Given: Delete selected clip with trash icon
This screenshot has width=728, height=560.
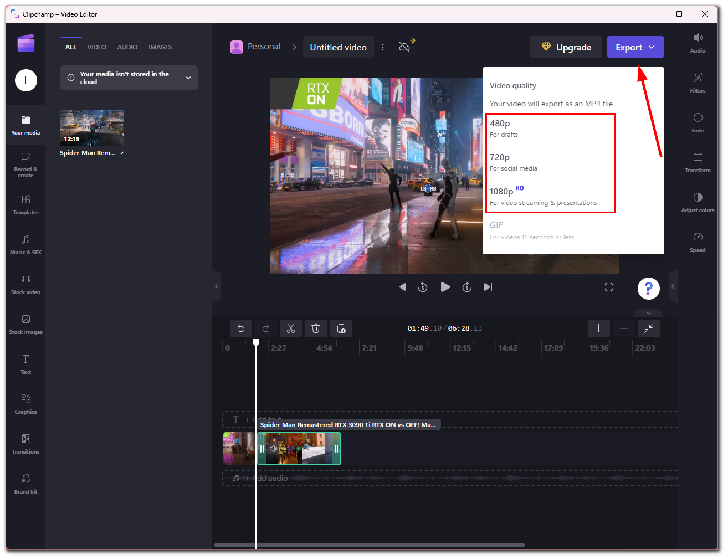Looking at the screenshot, I should (316, 328).
